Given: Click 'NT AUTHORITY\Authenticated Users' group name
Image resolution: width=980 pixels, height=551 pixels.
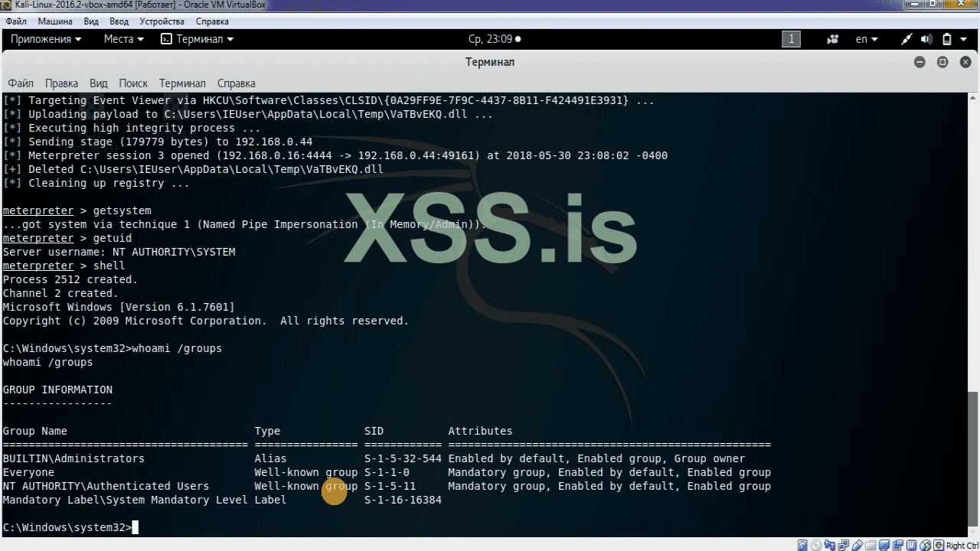Looking at the screenshot, I should (106, 486).
